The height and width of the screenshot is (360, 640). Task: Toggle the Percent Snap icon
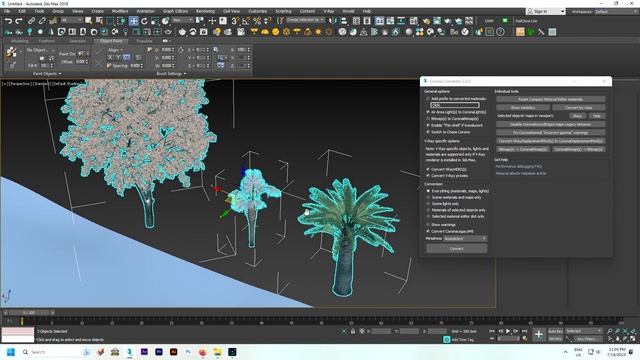[x=257, y=20]
